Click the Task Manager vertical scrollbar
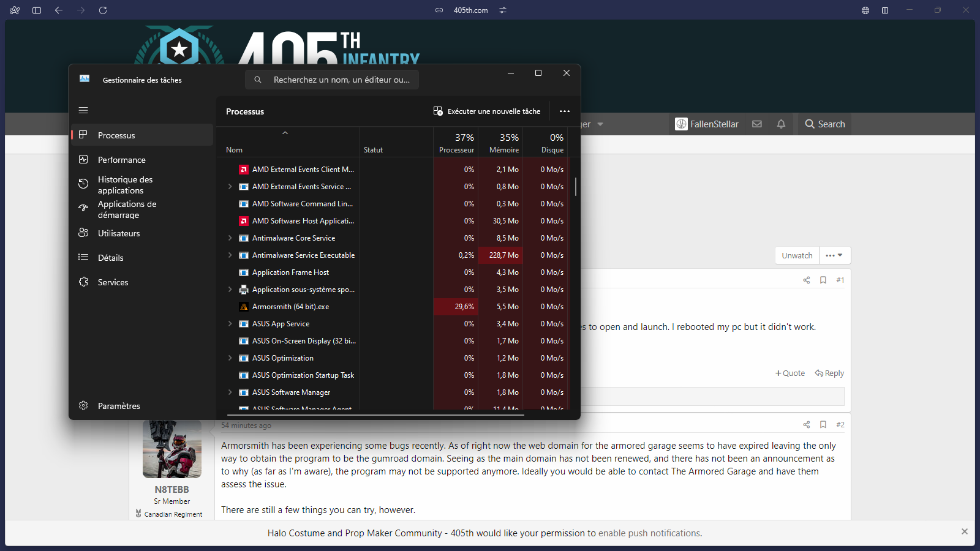This screenshot has height=551, width=980. pos(576,187)
